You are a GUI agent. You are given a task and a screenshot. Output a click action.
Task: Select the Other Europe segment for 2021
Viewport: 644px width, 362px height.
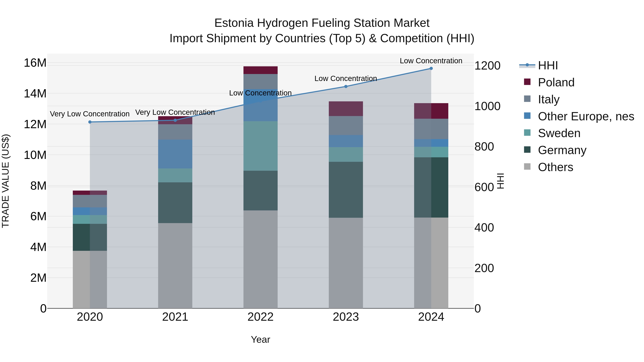[x=175, y=154]
